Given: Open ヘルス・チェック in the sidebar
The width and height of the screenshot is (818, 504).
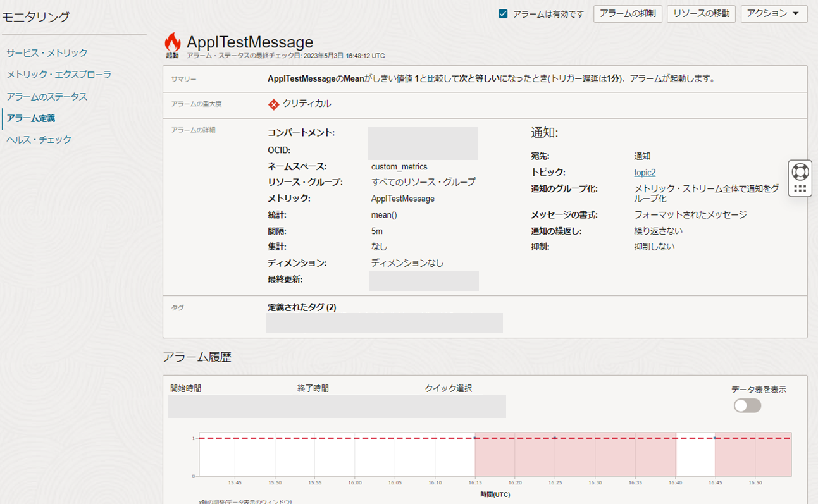Looking at the screenshot, I should pyautogui.click(x=39, y=140).
